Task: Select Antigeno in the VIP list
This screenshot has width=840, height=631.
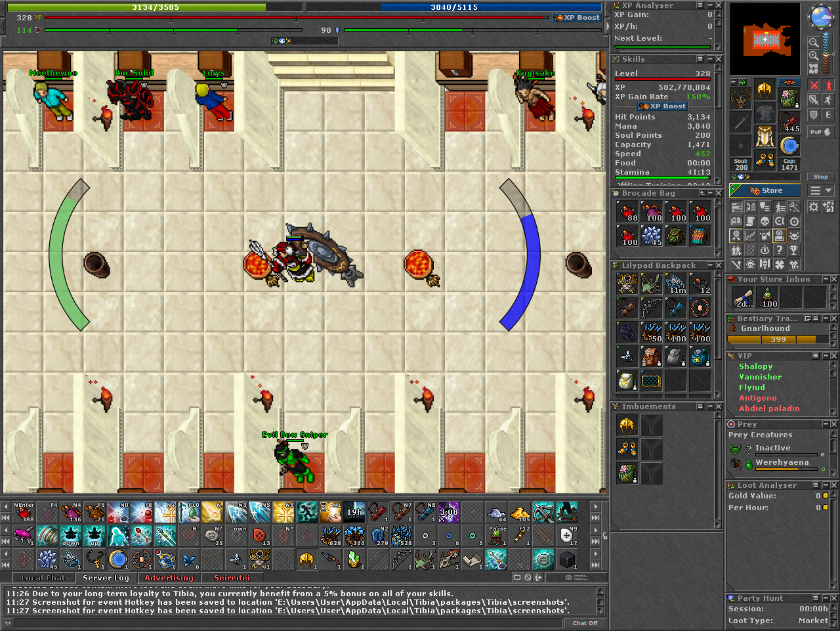Action: point(757,398)
